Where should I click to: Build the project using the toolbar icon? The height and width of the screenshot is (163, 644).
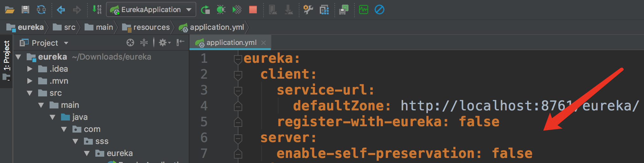coord(97,10)
